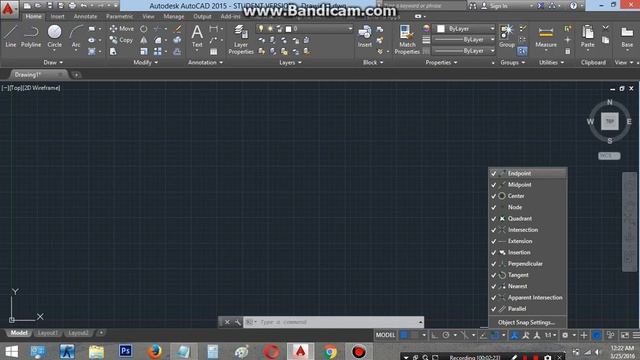Expand the Draw panel
Image resolution: width=640 pixels, height=360 pixels.
coord(53,62)
